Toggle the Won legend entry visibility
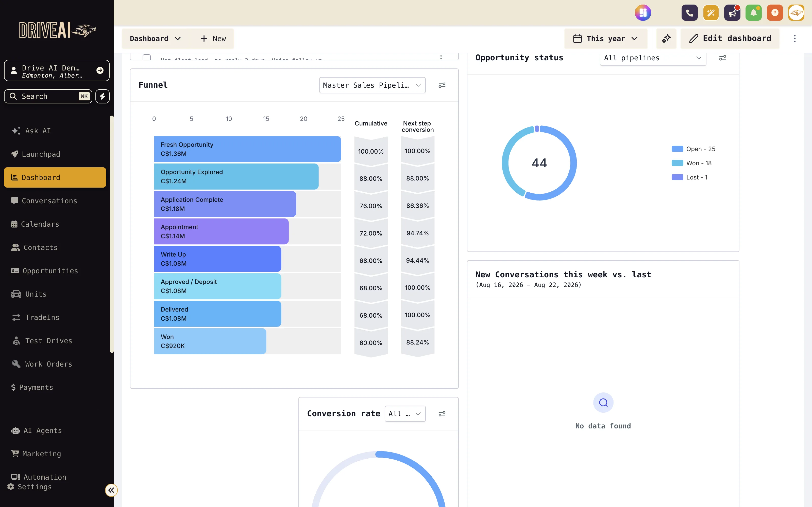This screenshot has width=812, height=507. 691,163
